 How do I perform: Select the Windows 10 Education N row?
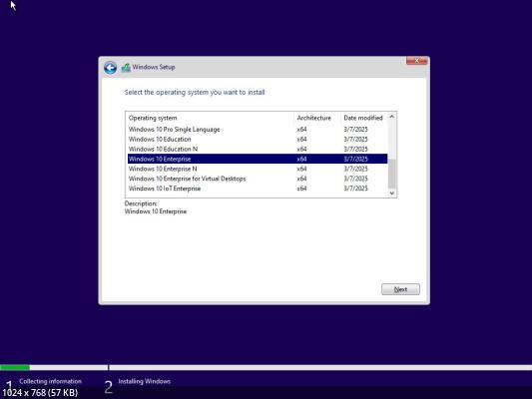click(258, 149)
